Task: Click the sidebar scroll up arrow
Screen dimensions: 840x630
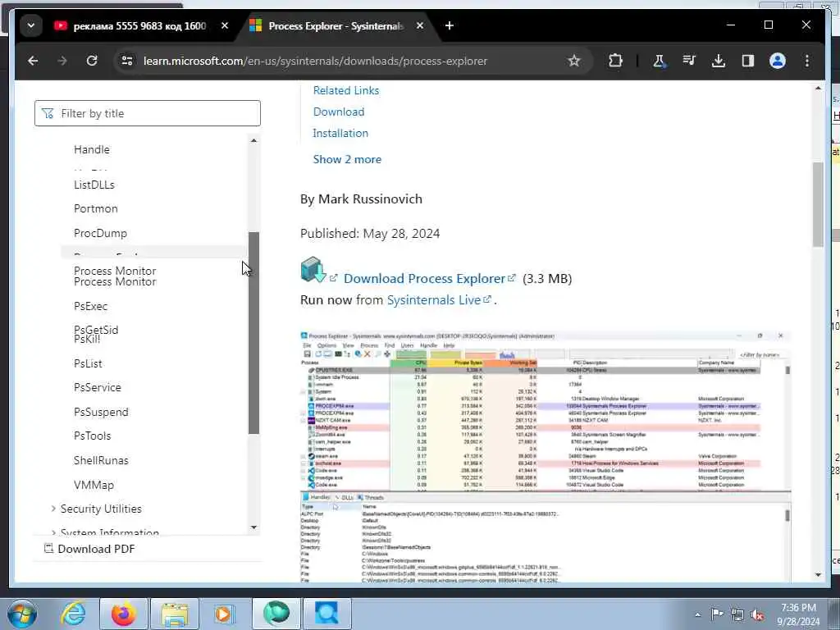Action: 254,141
